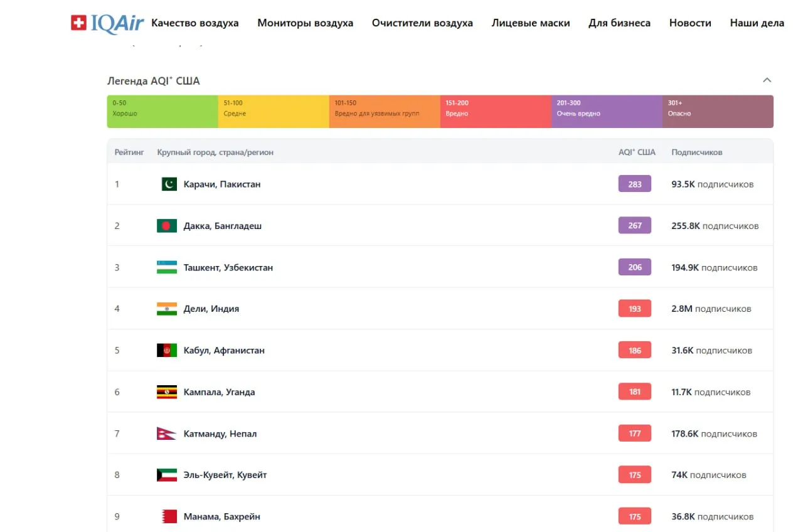Open the Карачи, Пакистан city link
The width and height of the screenshot is (803, 532).
[x=222, y=184]
